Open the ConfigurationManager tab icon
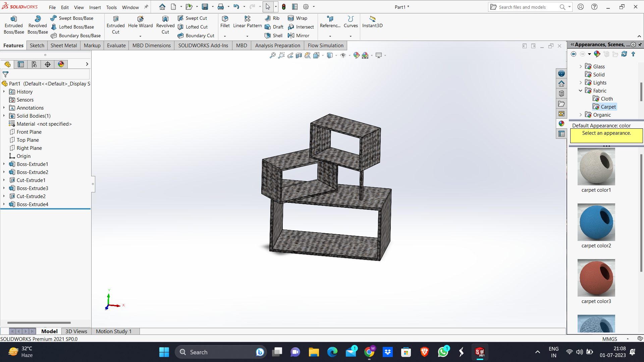This screenshot has height=362, width=644. pos(34,64)
